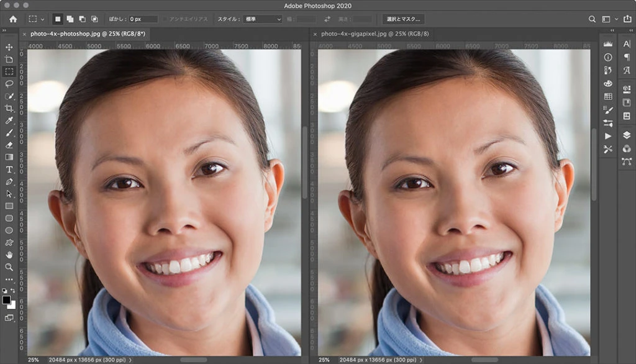This screenshot has height=364, width=636.
Task: Open the Layers panel icon
Action: coord(626,135)
